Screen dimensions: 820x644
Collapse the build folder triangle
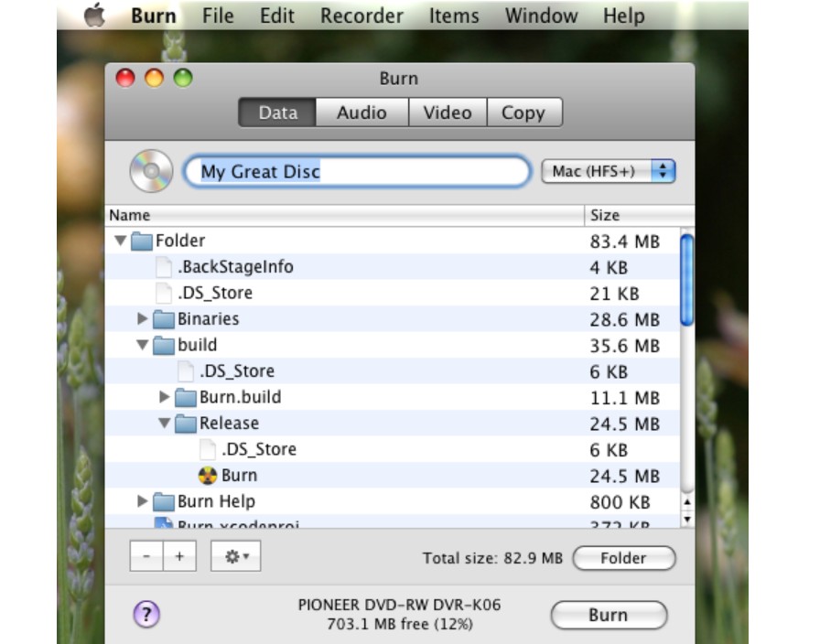[142, 345]
